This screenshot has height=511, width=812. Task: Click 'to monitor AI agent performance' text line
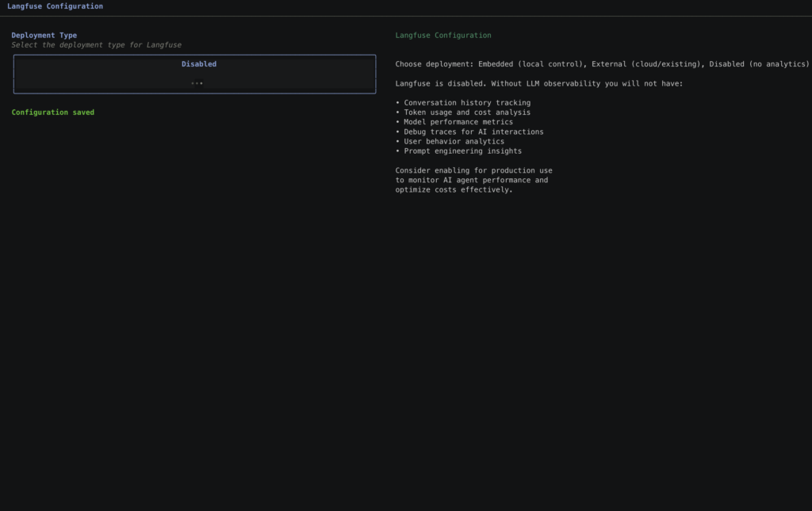pyautogui.click(x=471, y=180)
